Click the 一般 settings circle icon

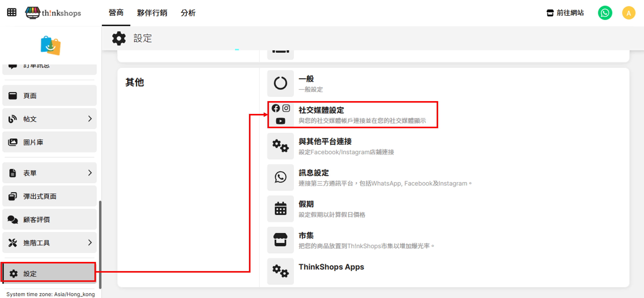tap(280, 83)
